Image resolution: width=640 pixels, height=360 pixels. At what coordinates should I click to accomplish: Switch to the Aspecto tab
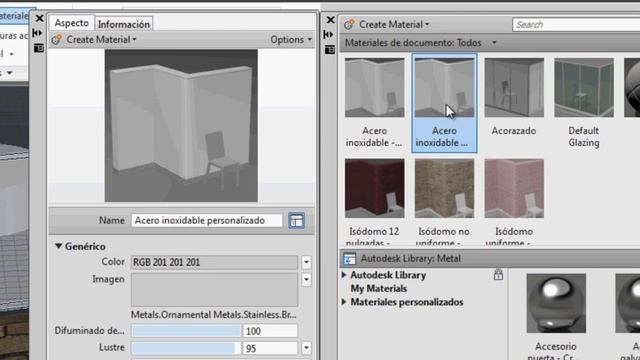[x=72, y=23]
